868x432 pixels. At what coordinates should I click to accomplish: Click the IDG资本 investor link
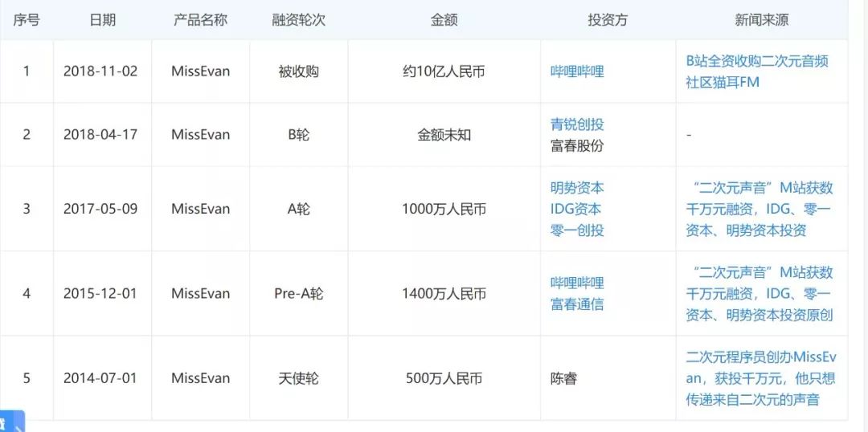(575, 209)
